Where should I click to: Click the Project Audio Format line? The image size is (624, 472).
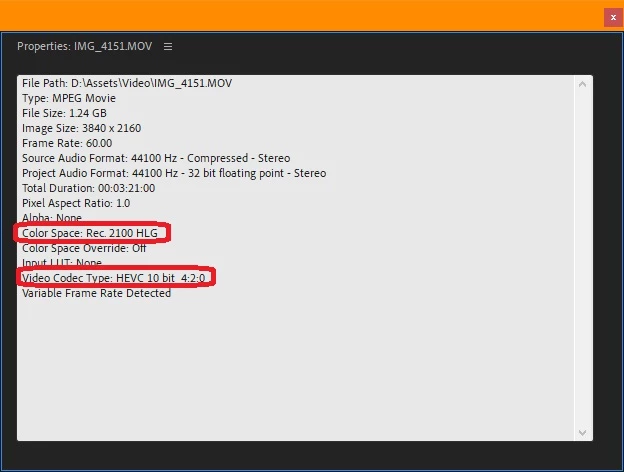tap(174, 173)
